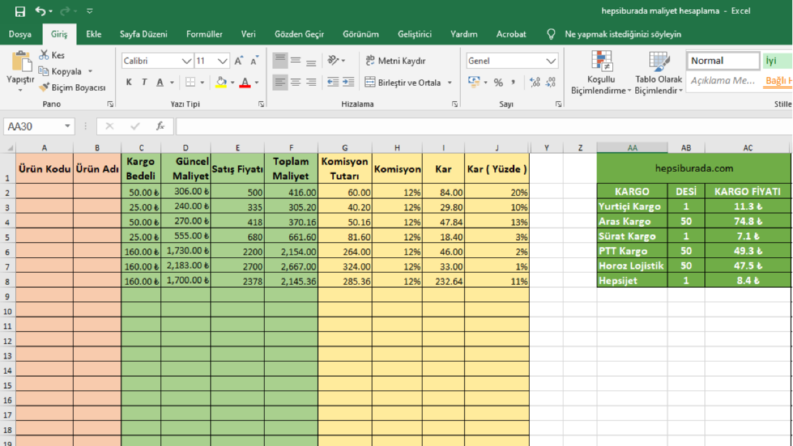Decrease font size with the smaller A
The height and width of the screenshot is (446, 793).
(x=254, y=61)
